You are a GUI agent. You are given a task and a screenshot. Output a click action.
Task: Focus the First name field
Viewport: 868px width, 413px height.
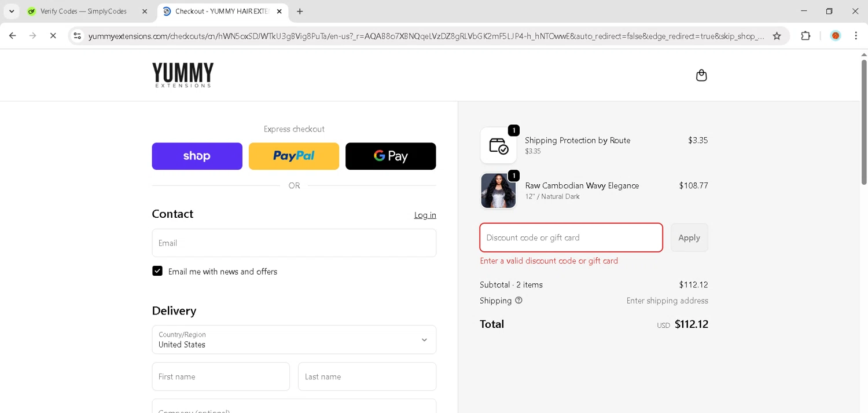click(221, 377)
